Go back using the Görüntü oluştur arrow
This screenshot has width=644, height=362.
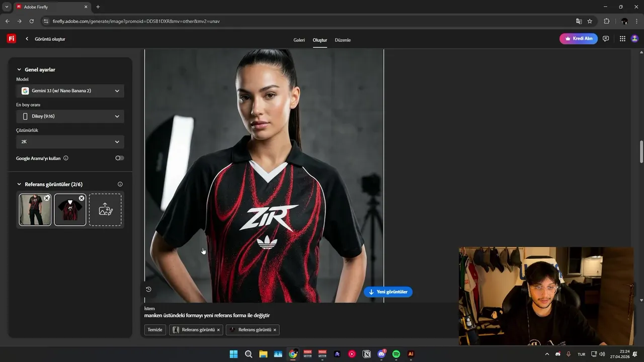pyautogui.click(x=27, y=39)
